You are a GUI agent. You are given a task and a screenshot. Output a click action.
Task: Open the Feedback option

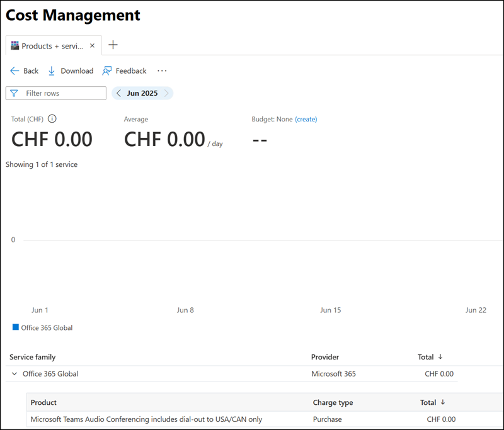coord(124,71)
